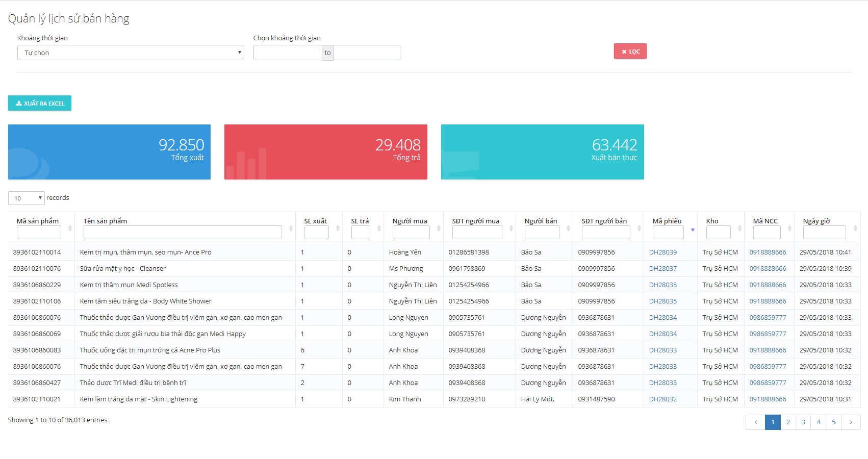Image resolution: width=868 pixels, height=459 pixels.
Task: Open voucher link DH28039
Action: [662, 252]
